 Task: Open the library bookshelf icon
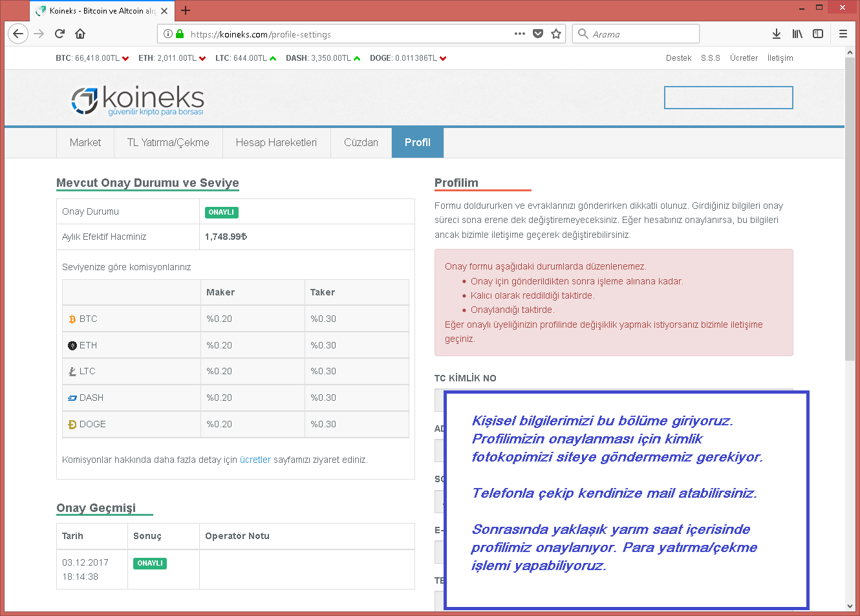797,34
